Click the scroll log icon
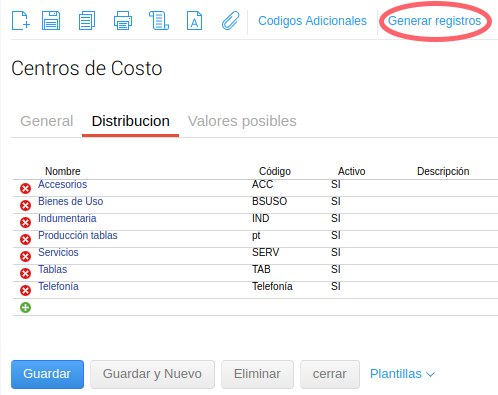Screen dimensions: 498x395 click(x=159, y=21)
